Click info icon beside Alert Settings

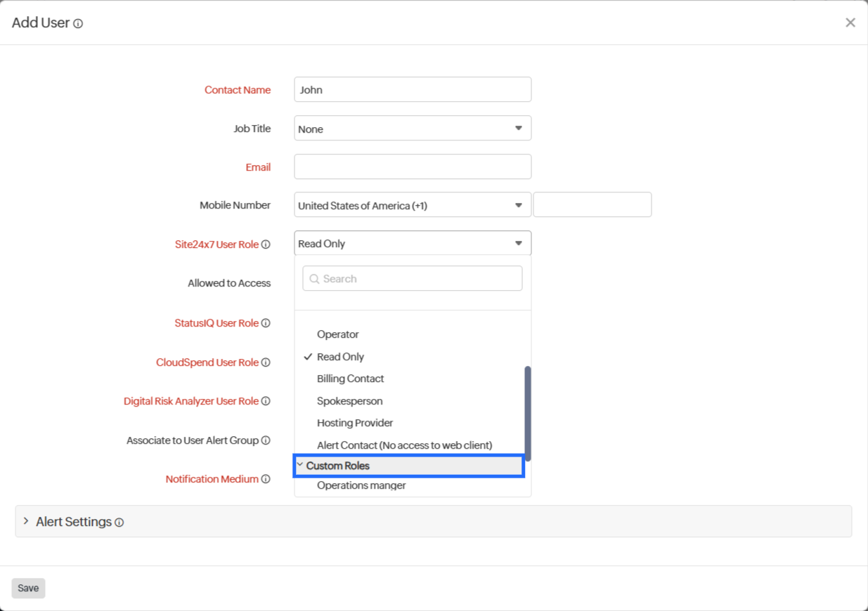click(x=119, y=523)
